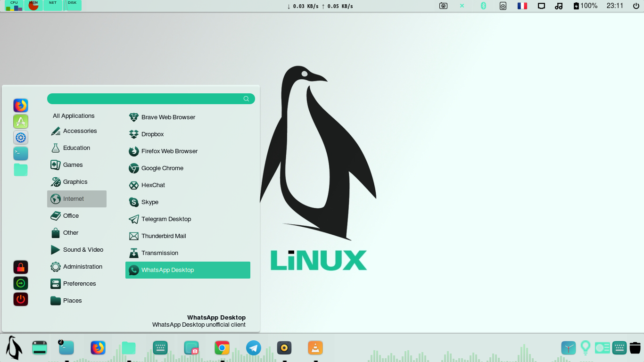The height and width of the screenshot is (362, 644).
Task: Toggle the Bluetooth icon in top tray
Action: pos(483,6)
